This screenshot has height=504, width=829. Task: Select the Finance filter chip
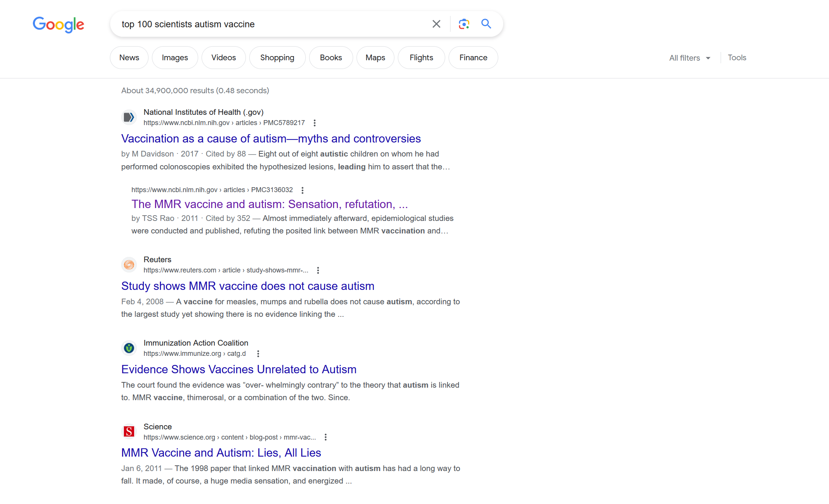click(473, 58)
